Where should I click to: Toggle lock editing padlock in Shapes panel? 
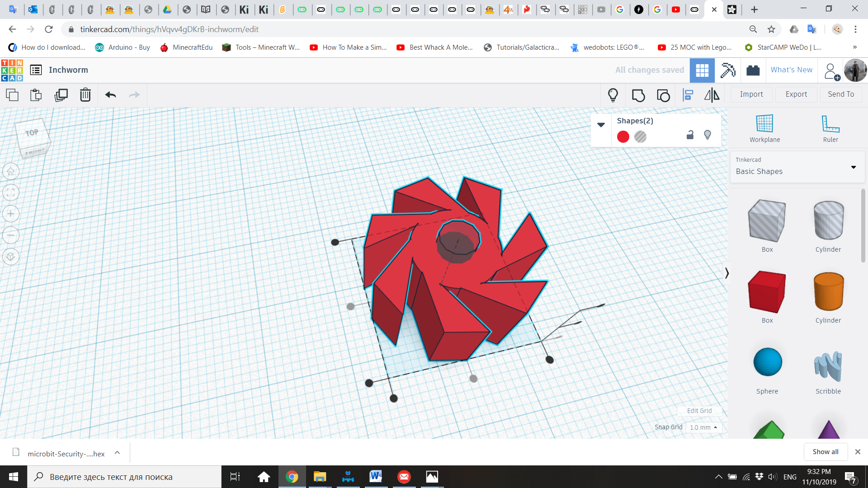690,135
